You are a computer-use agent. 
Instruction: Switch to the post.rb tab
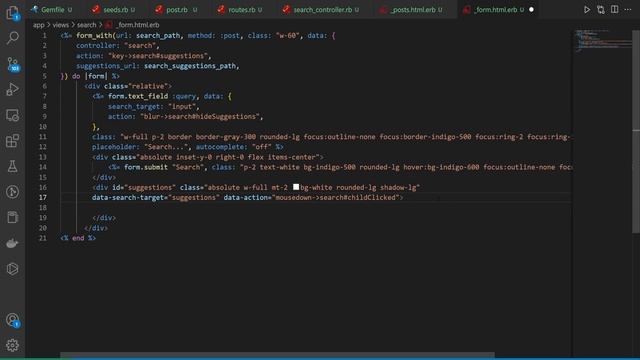coord(177,9)
